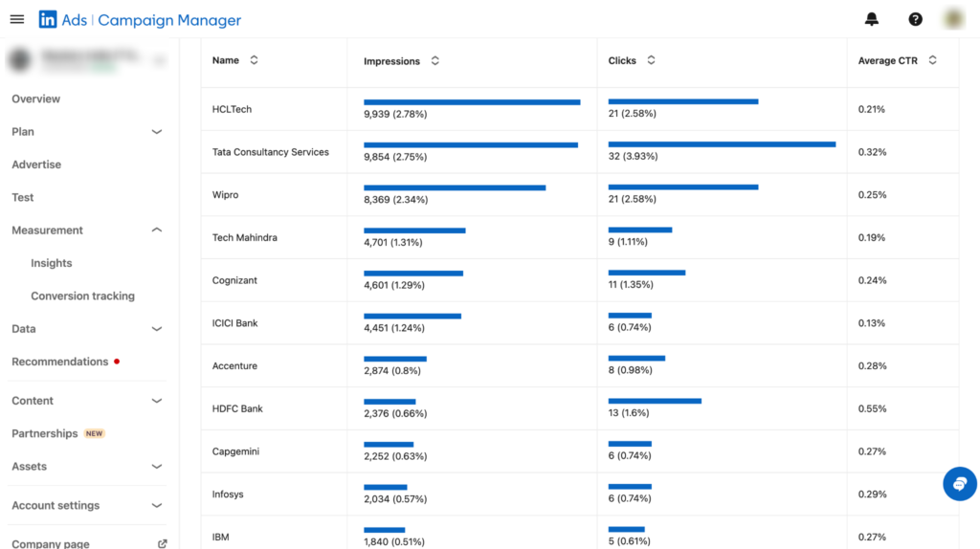The image size is (980, 549).
Task: Click the Measurement menu label
Action: tap(47, 230)
